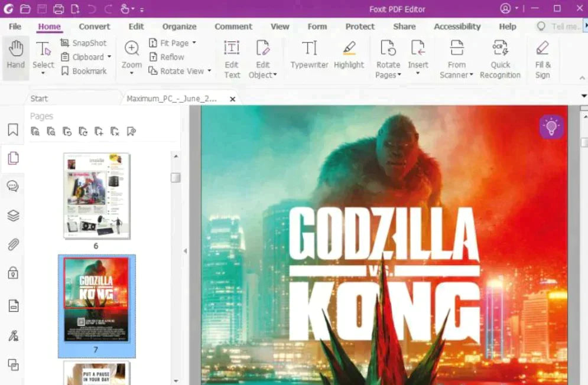The width and height of the screenshot is (588, 385).
Task: Switch to the Start document tab
Action: 39,99
